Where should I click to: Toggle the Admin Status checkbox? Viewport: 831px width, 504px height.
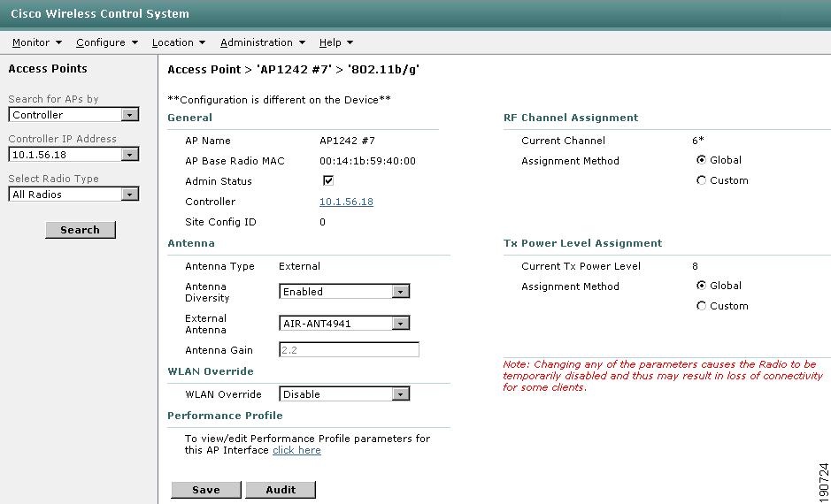tap(328, 180)
